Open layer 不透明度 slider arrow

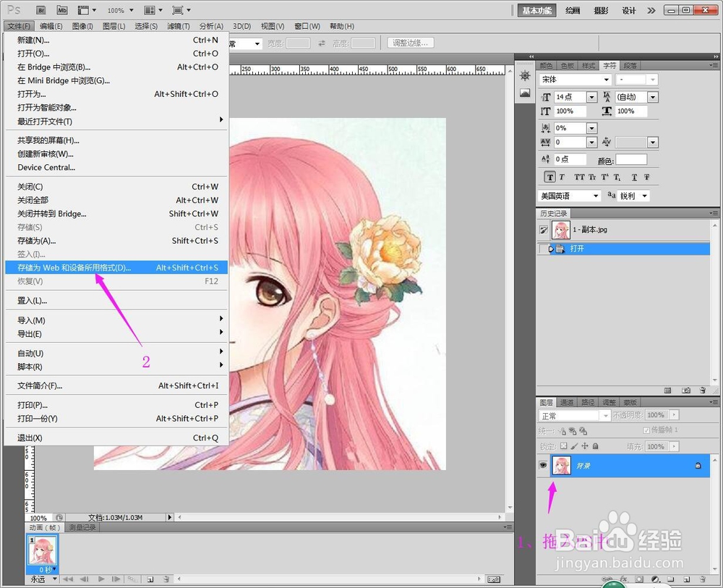(x=674, y=415)
